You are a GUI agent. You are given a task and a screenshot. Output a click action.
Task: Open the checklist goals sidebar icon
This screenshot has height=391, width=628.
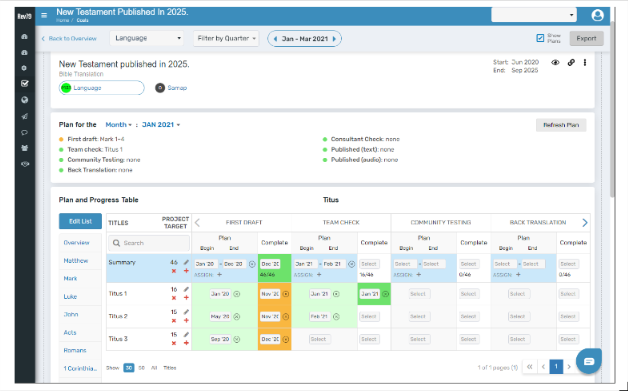pos(24,84)
